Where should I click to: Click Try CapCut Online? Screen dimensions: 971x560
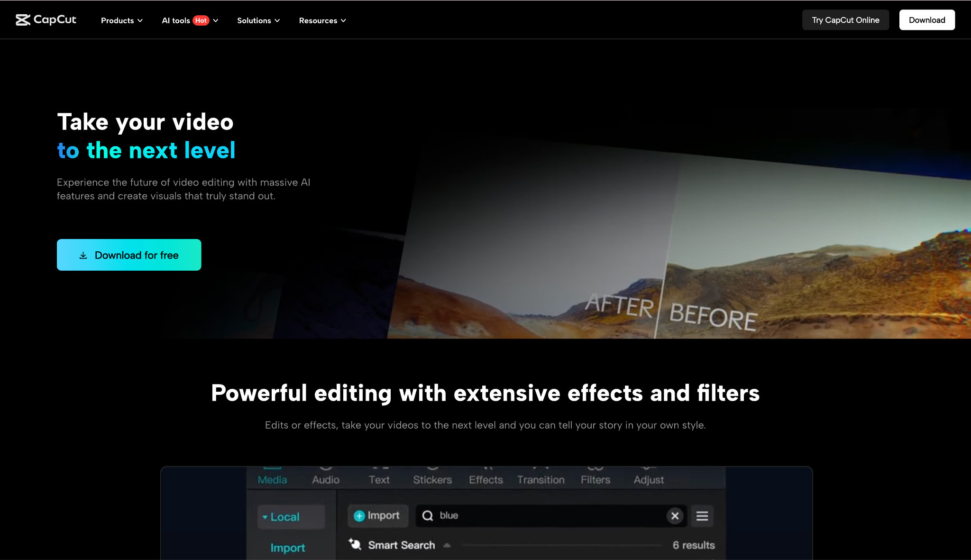click(x=845, y=19)
